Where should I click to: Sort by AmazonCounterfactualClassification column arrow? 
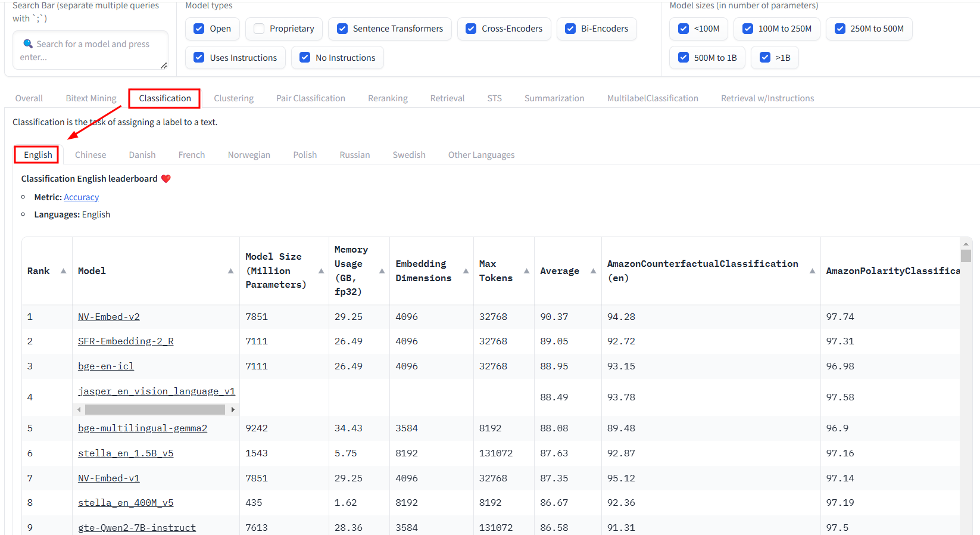[812, 271]
